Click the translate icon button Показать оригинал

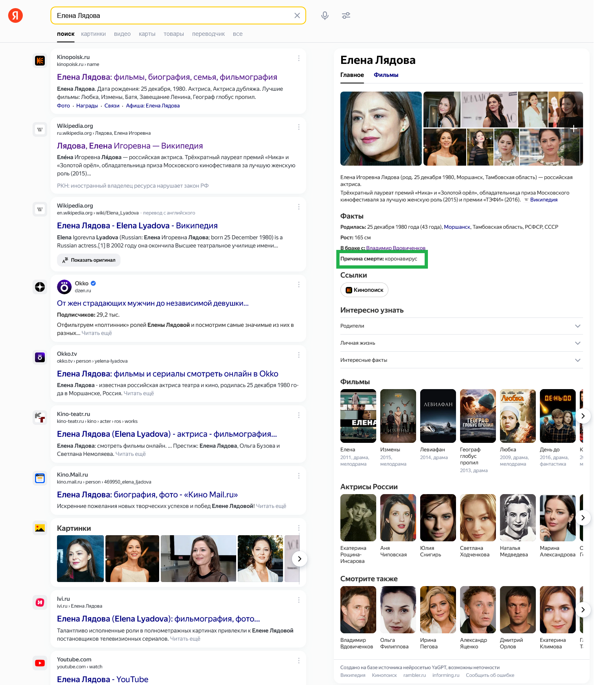pyautogui.click(x=89, y=260)
